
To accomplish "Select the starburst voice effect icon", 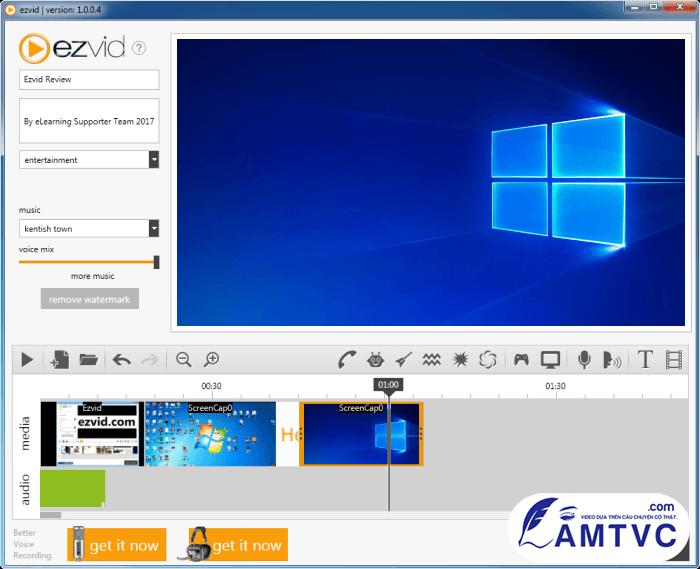I will (x=460, y=360).
